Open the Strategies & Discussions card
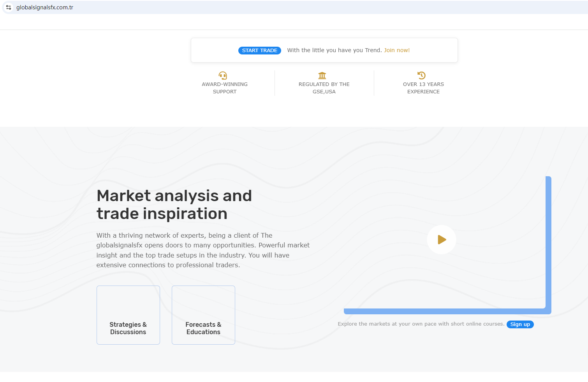 coord(128,315)
